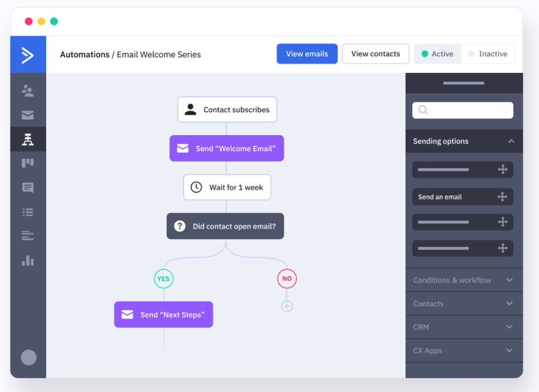The width and height of the screenshot is (539, 392).
Task: Open the Lists sidebar icon
Action: 28,212
